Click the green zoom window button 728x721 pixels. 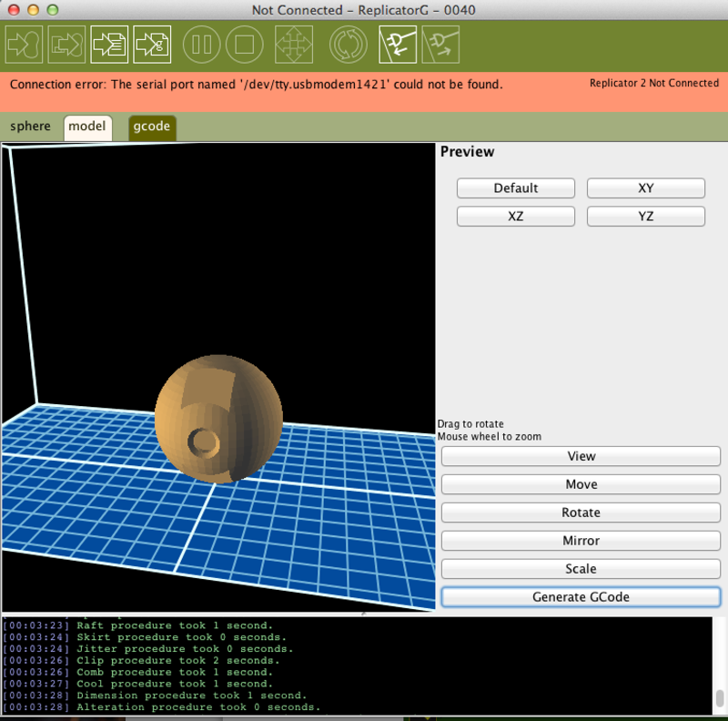(x=53, y=10)
